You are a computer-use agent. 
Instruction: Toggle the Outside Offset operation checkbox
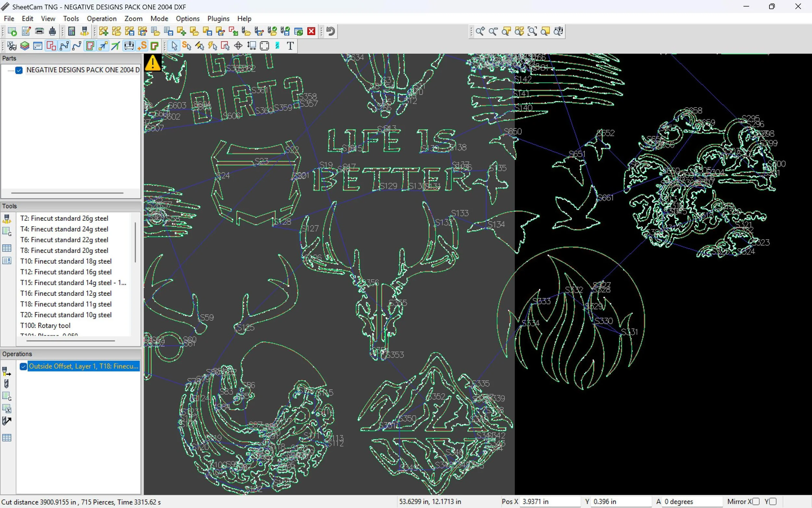coord(23,366)
